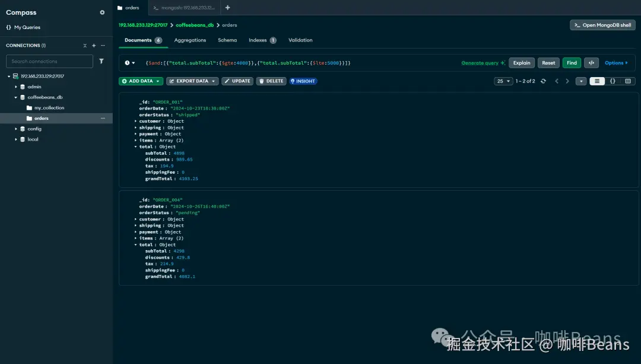The width and height of the screenshot is (641, 364).
Task: Collapse all connections icon
Action: 85,45
